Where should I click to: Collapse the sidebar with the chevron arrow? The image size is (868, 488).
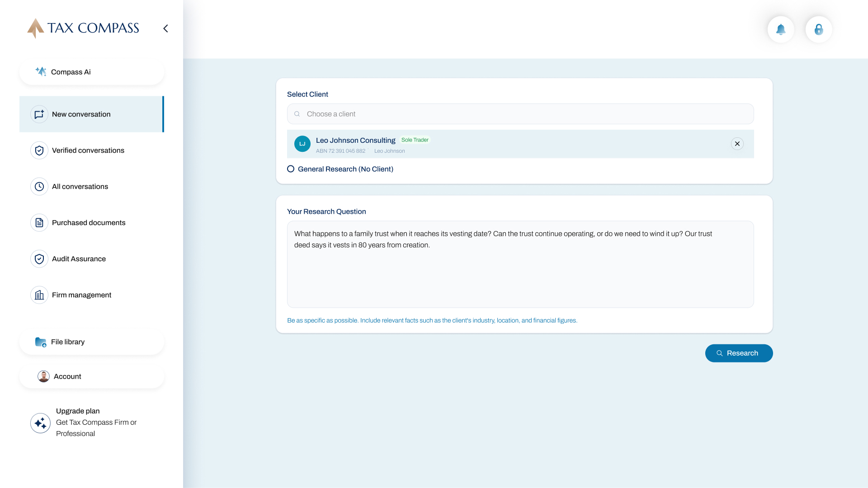(165, 28)
